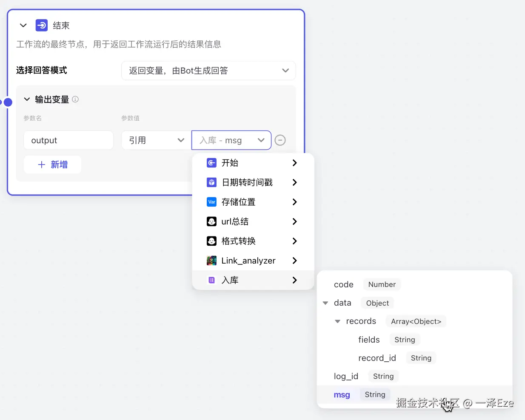Screen dimensions: 525x420
Task: Select url总结 menu entry
Action: pos(253,221)
